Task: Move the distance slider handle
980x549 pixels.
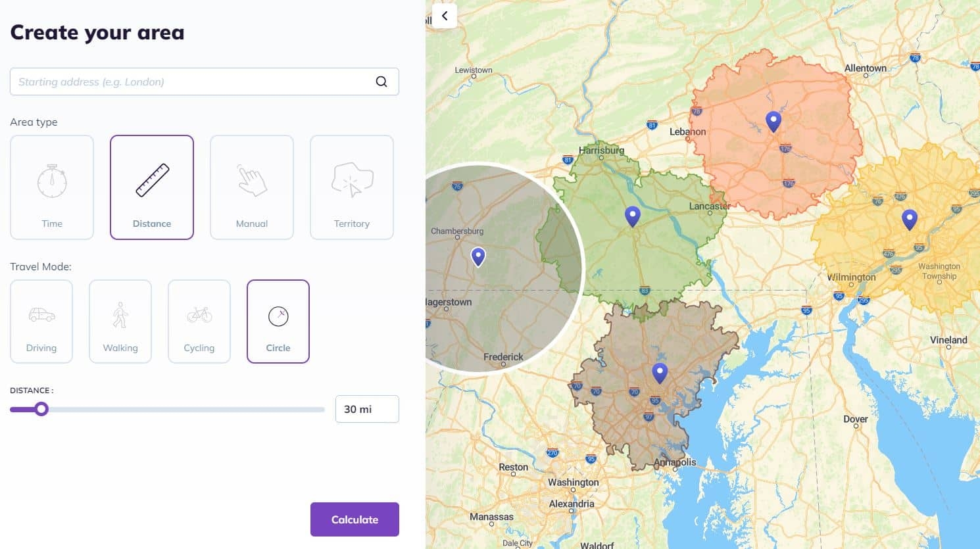Action: click(x=42, y=409)
